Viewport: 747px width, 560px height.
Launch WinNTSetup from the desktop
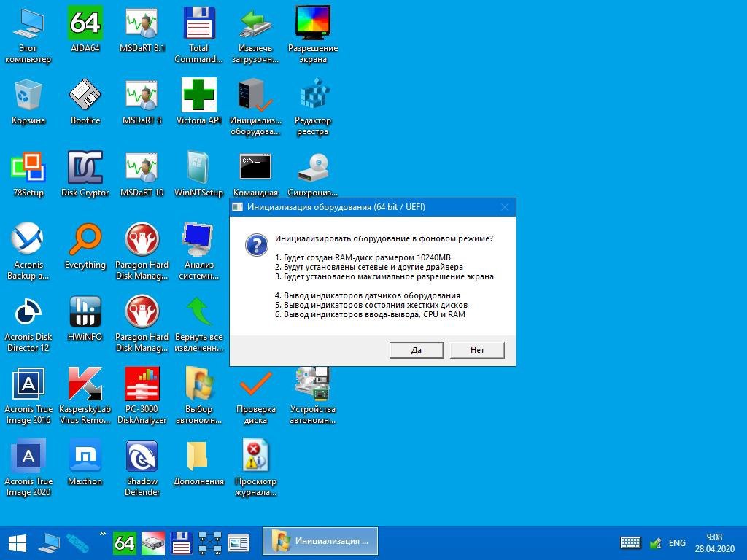tap(198, 174)
